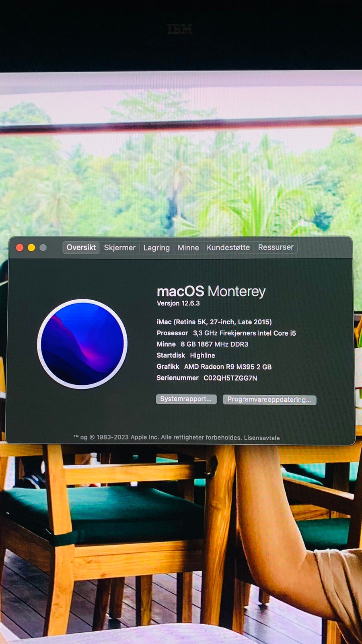Open the Lisensavtale link
The width and height of the screenshot is (362, 644).
coord(262,438)
